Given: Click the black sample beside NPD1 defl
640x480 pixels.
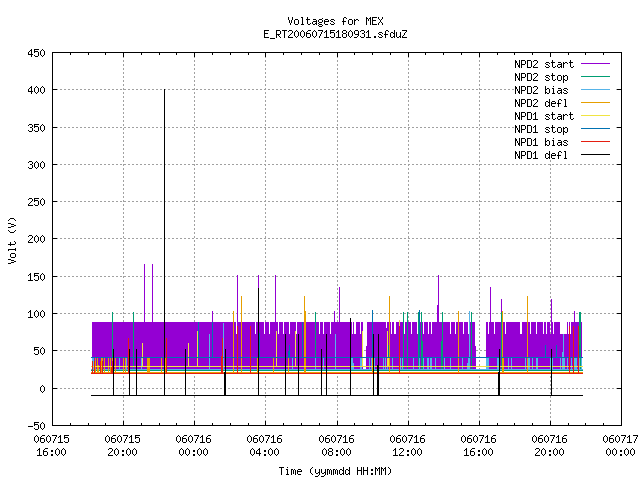Looking at the screenshot, I should pos(596,155).
